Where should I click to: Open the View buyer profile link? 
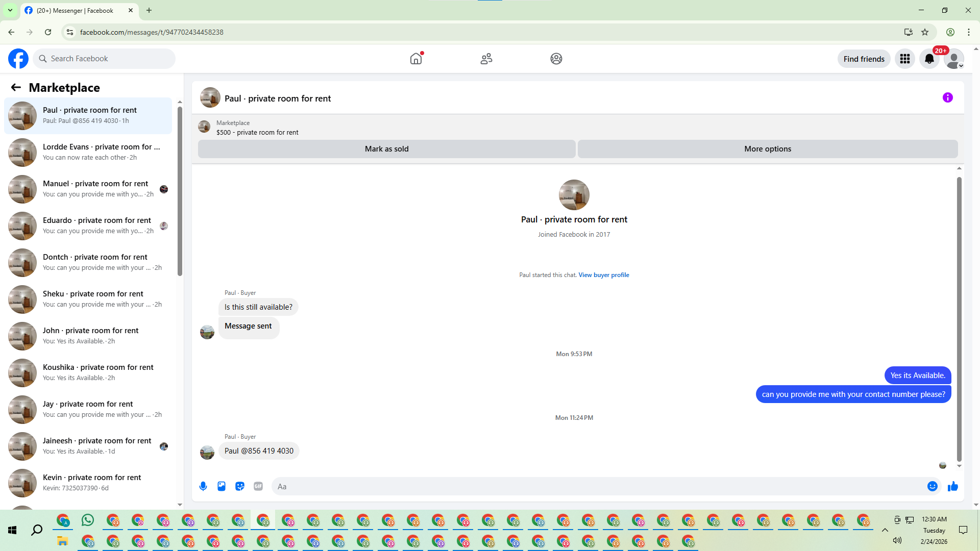(603, 275)
